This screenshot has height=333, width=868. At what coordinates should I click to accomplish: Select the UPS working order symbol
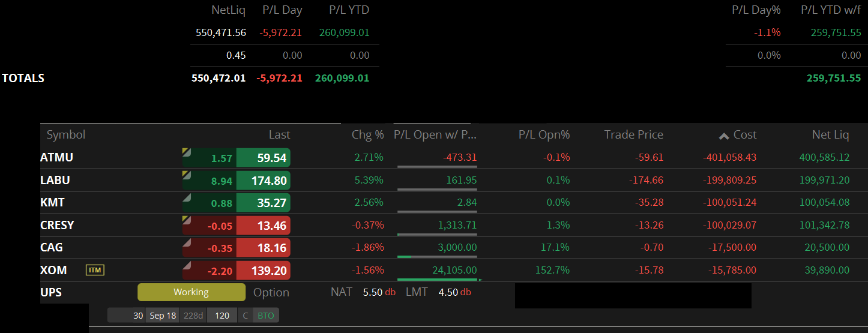pyautogui.click(x=51, y=292)
